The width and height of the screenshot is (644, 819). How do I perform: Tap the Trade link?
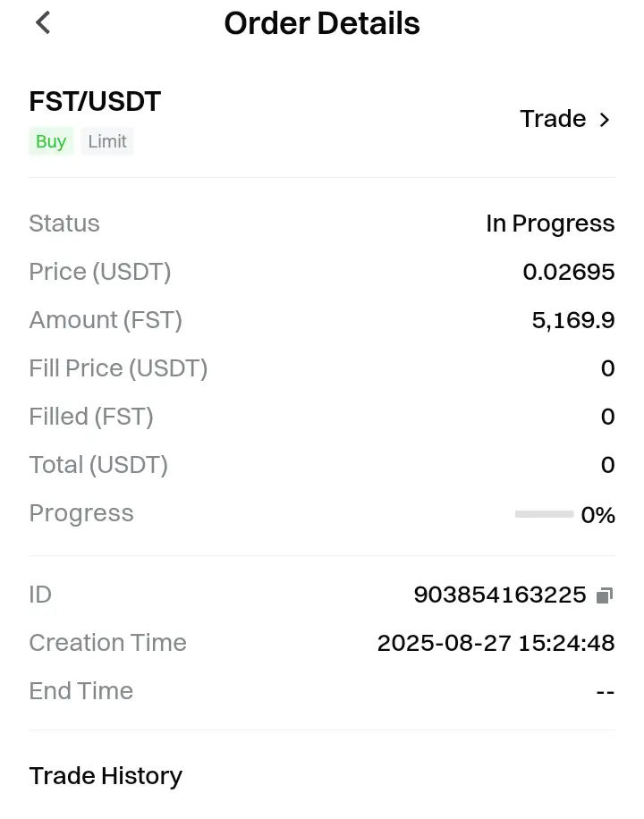553,119
